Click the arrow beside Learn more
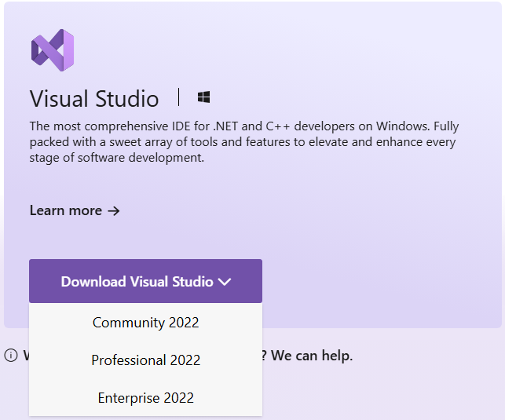The image size is (505, 420). (x=114, y=210)
